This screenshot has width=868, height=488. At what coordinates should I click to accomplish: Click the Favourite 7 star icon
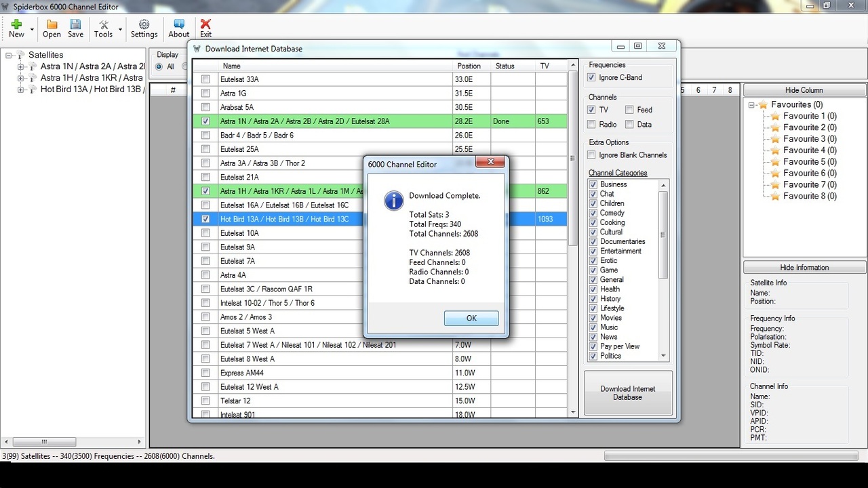coord(776,184)
